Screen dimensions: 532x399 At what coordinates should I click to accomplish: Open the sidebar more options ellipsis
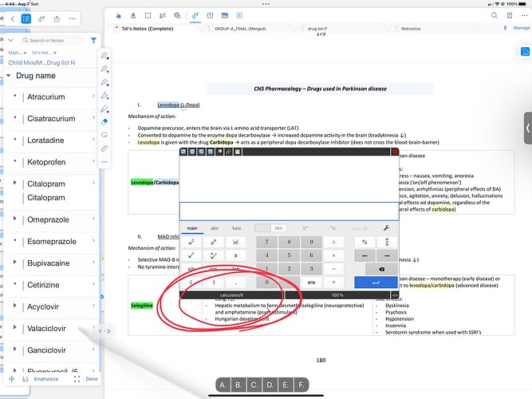coord(73,19)
